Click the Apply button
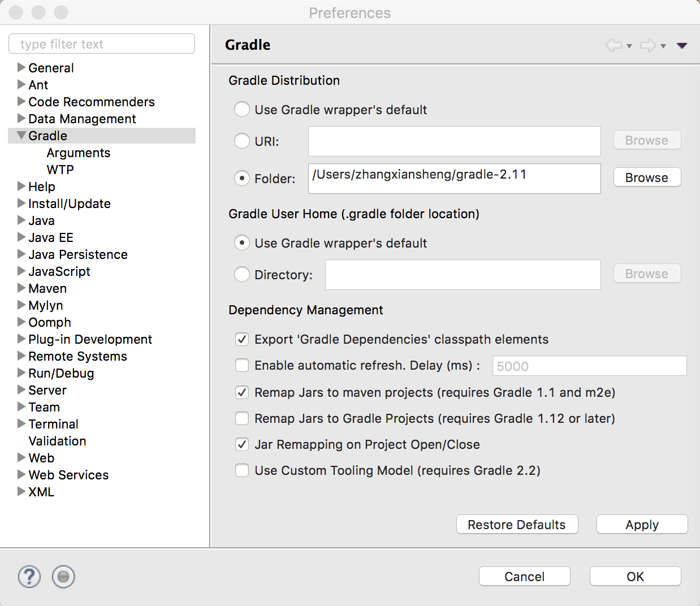Screen dimensions: 700x606 [642, 525]
